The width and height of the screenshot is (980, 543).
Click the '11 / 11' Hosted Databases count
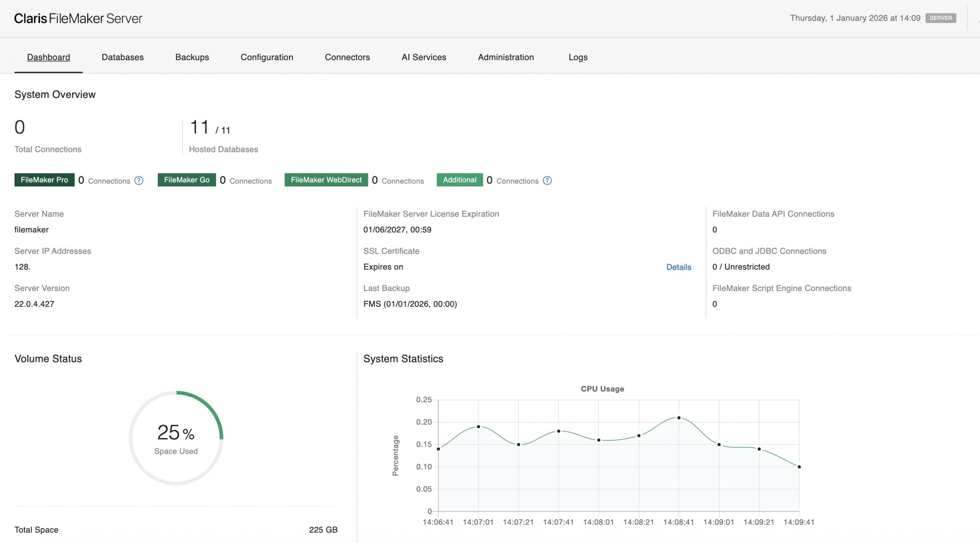tap(210, 128)
